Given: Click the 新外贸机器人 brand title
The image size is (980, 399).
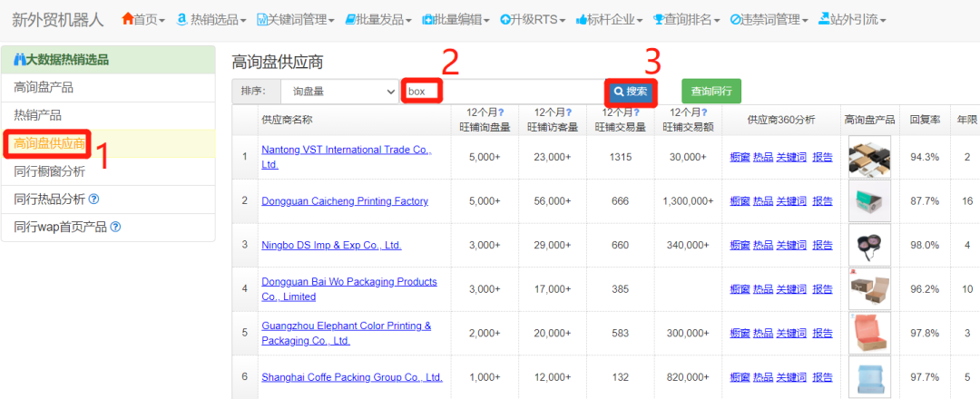Looking at the screenshot, I should 57,20.
